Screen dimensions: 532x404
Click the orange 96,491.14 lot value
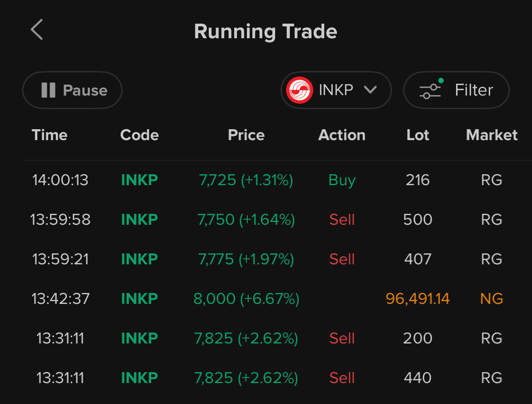point(417,299)
